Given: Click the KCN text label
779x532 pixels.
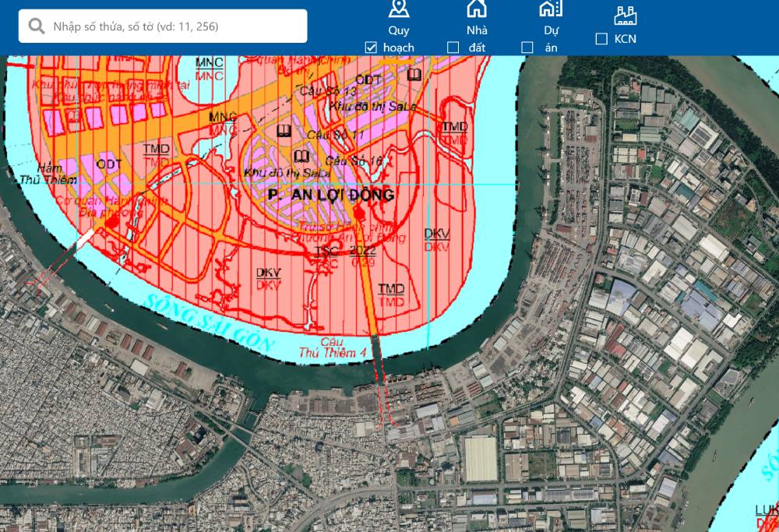Looking at the screenshot, I should [x=626, y=39].
